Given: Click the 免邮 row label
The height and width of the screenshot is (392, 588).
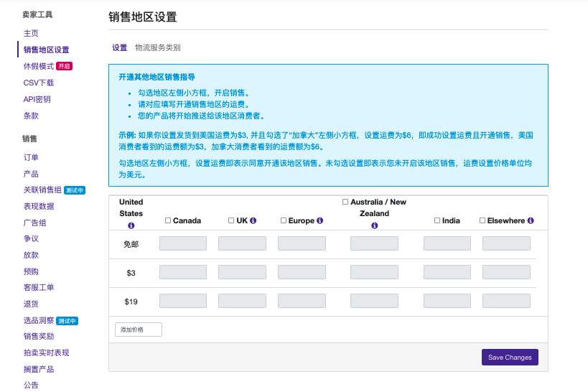Looking at the screenshot, I should [131, 245].
